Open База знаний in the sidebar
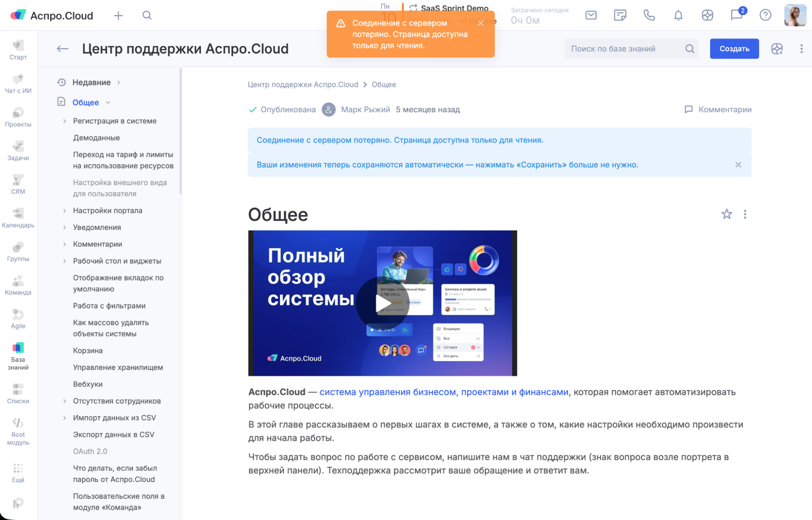This screenshot has width=812, height=520. pyautogui.click(x=18, y=357)
